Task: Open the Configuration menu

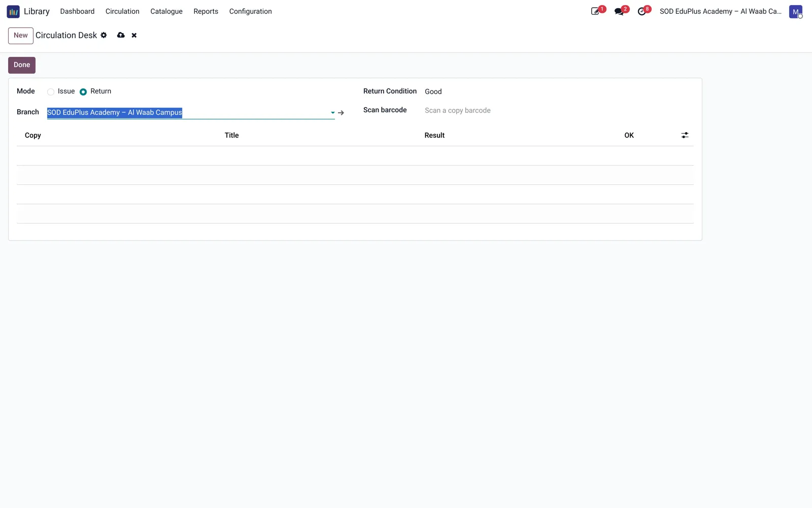Action: pos(250,11)
